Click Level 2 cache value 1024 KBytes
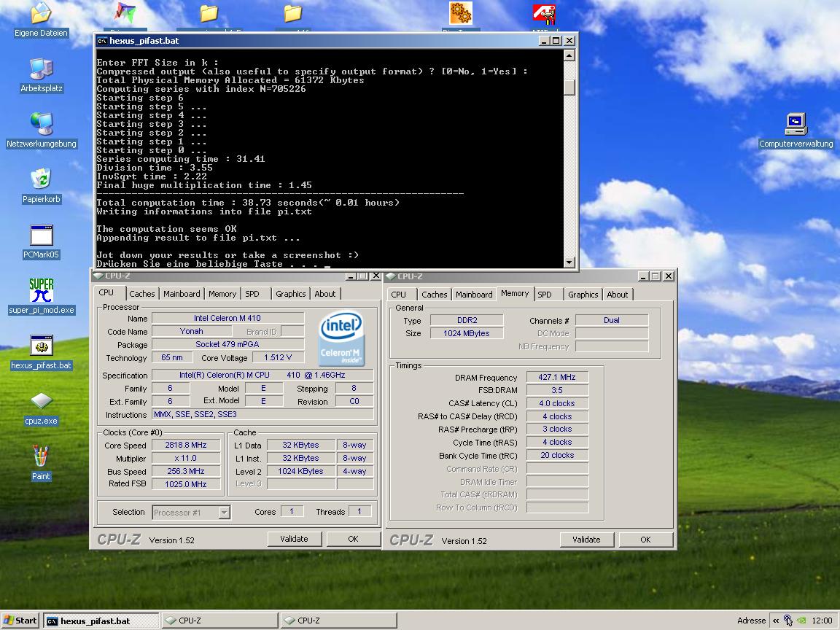The height and width of the screenshot is (630, 840). coord(301,471)
